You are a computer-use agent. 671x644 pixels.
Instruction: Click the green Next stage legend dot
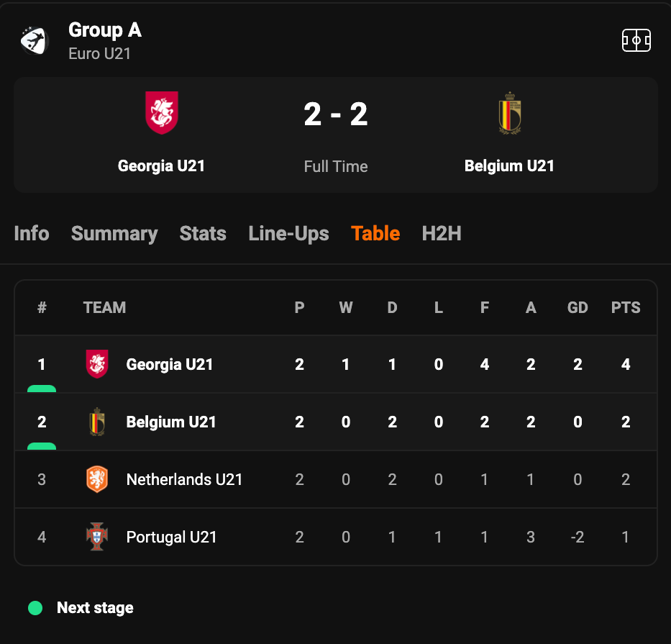(x=35, y=607)
